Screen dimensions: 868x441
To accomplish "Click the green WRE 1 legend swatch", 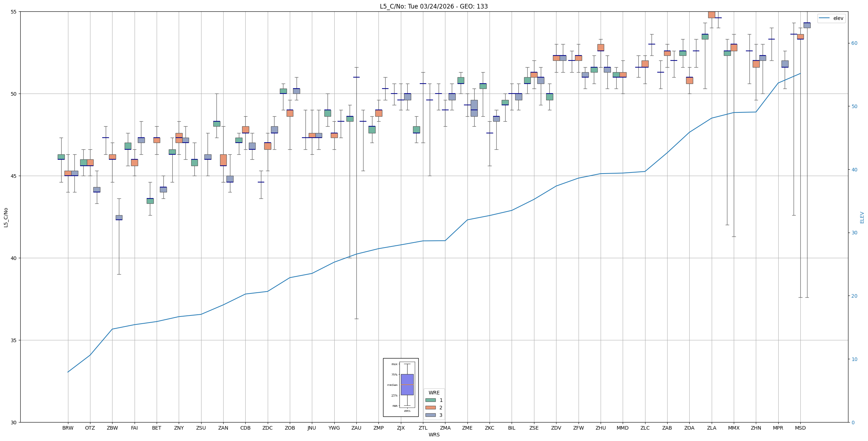I will pos(430,400).
